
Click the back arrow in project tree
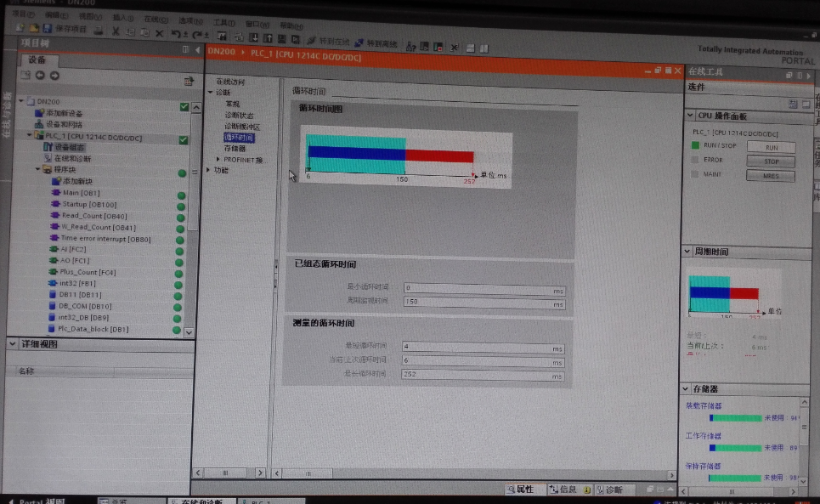(x=39, y=76)
